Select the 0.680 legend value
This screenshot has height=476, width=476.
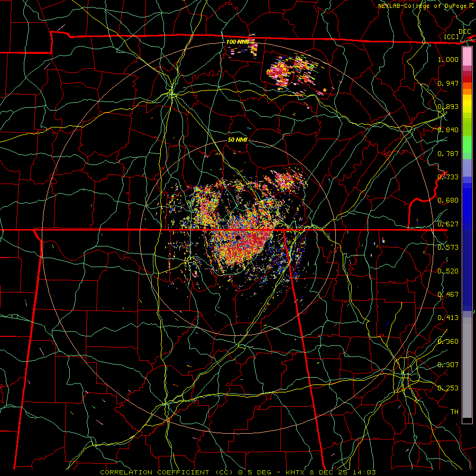[448, 200]
